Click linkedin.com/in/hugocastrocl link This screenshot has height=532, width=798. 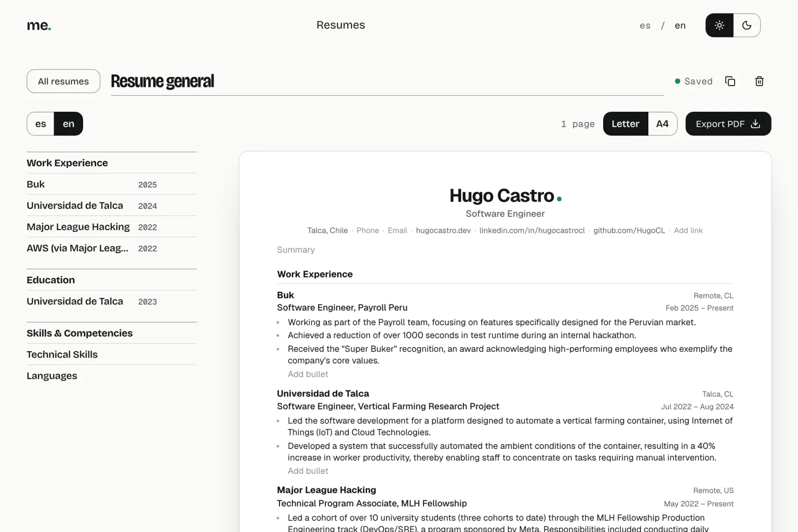point(532,230)
